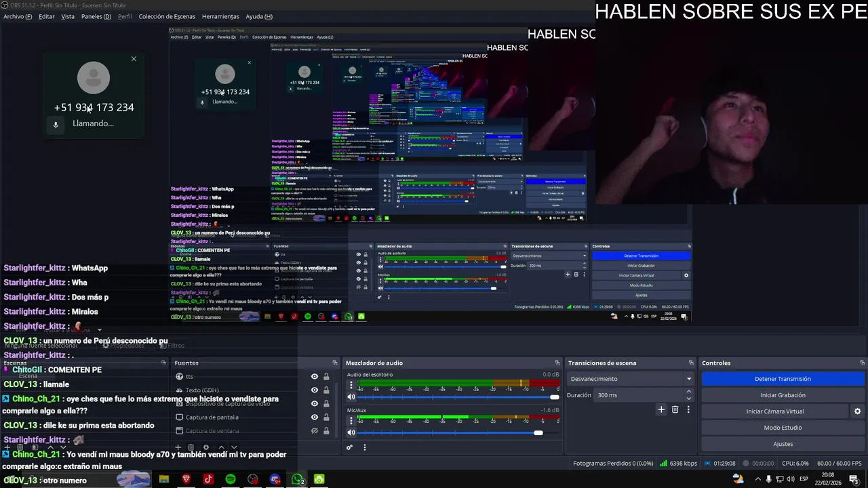Image resolution: width=868 pixels, height=488 pixels.
Task: Delete the scene with Escenas trash icon
Action: tap(20, 447)
